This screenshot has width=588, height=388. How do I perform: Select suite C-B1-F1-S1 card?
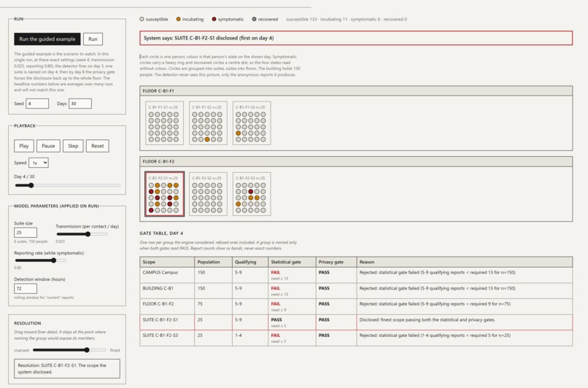165,123
